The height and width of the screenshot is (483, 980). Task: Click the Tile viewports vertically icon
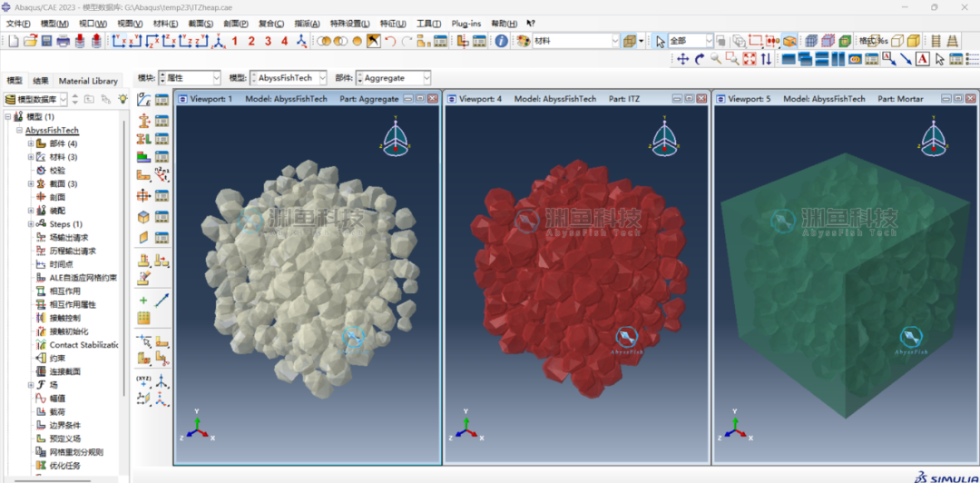[838, 59]
